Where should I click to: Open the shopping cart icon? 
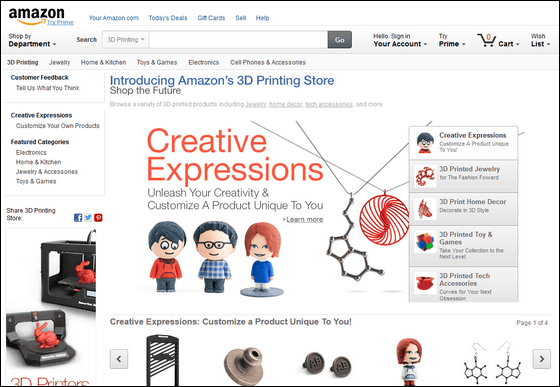pos(486,40)
